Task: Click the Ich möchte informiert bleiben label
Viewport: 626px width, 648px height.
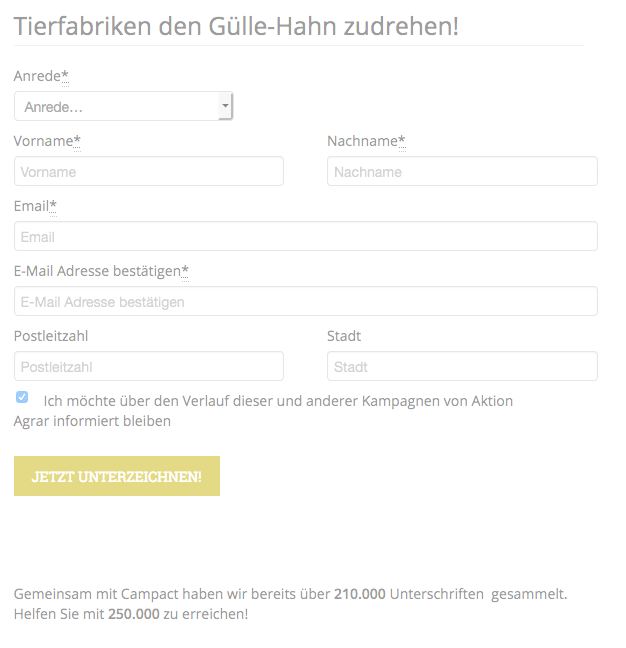Action: click(x=277, y=401)
